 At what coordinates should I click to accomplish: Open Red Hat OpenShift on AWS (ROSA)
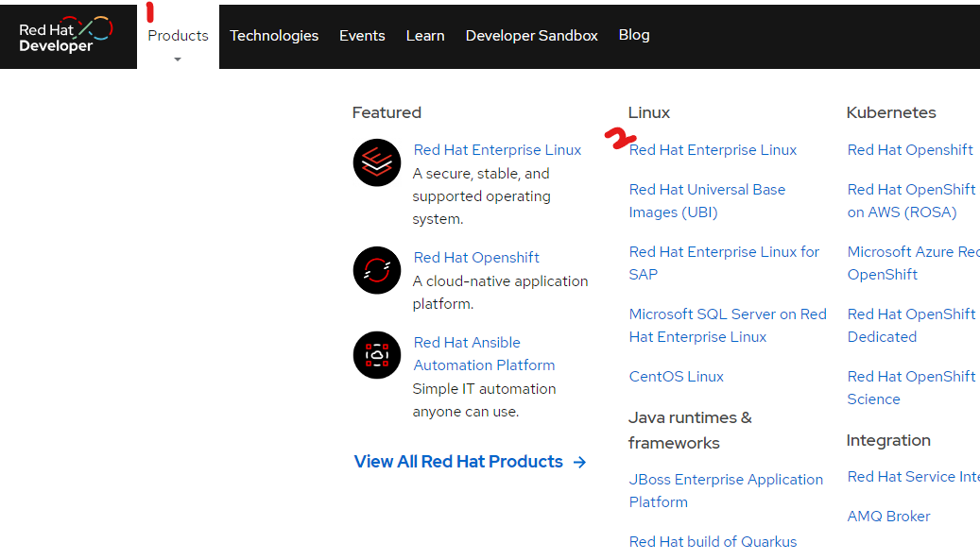(x=911, y=200)
